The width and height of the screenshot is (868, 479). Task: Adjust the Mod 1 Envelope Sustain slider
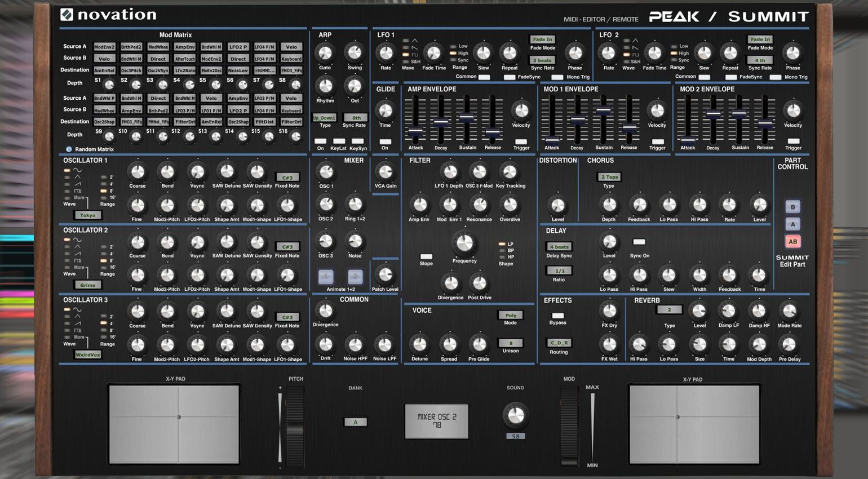[604, 110]
